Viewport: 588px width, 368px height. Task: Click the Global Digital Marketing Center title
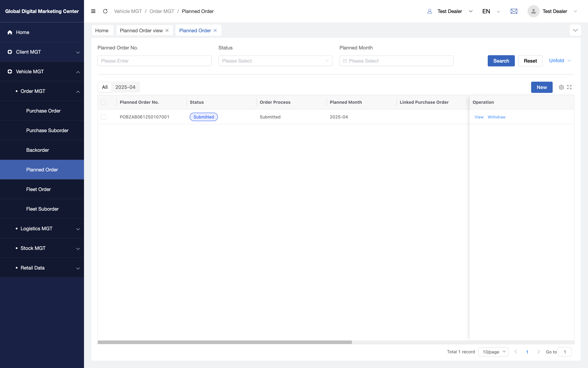(x=42, y=11)
